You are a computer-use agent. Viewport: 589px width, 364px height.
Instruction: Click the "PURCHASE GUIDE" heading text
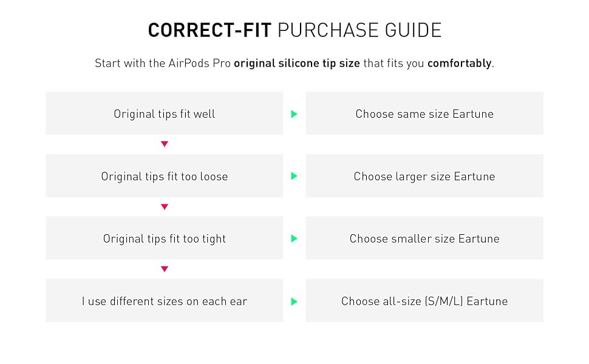(x=359, y=30)
